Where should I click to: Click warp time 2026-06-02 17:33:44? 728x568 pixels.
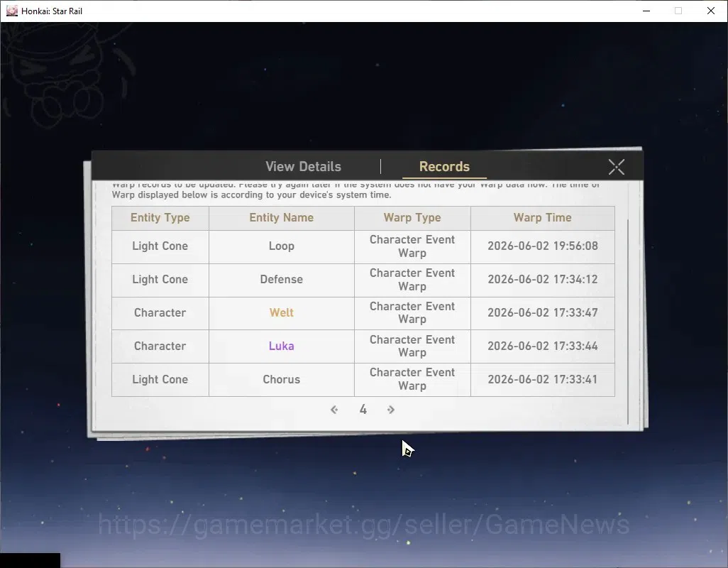543,346
